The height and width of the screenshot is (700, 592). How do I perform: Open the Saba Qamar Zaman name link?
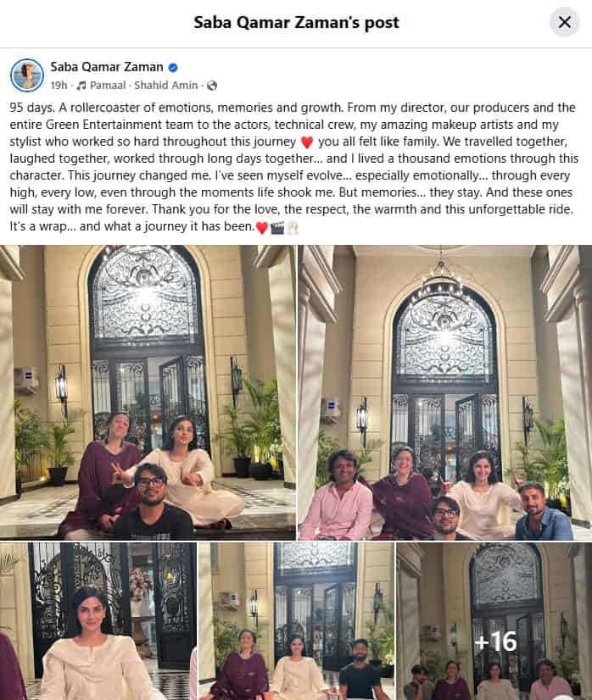pyautogui.click(x=106, y=67)
